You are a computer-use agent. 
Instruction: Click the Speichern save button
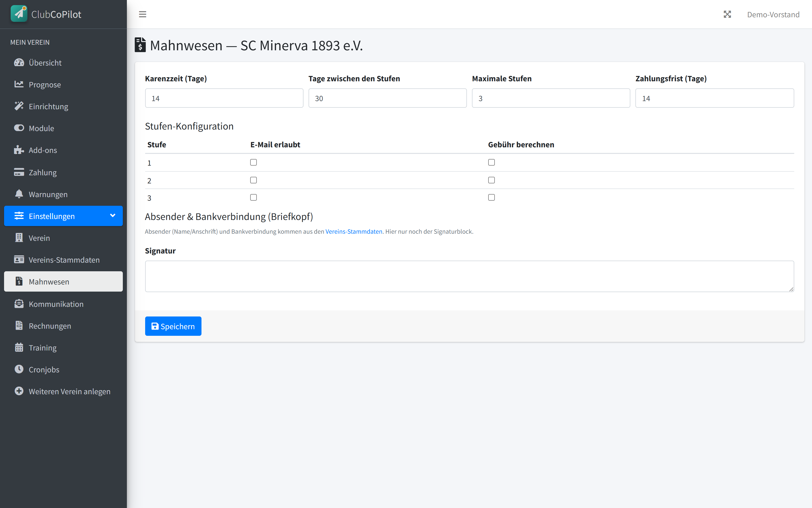pyautogui.click(x=173, y=326)
